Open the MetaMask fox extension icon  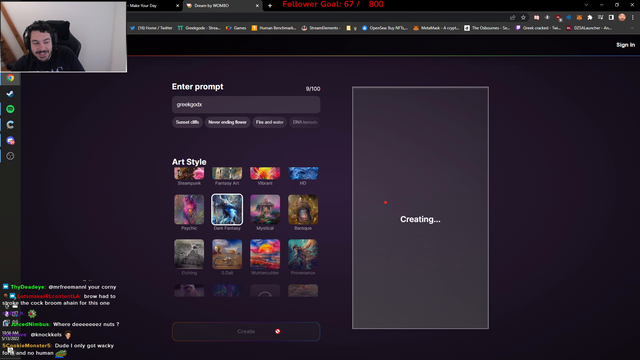point(579,17)
